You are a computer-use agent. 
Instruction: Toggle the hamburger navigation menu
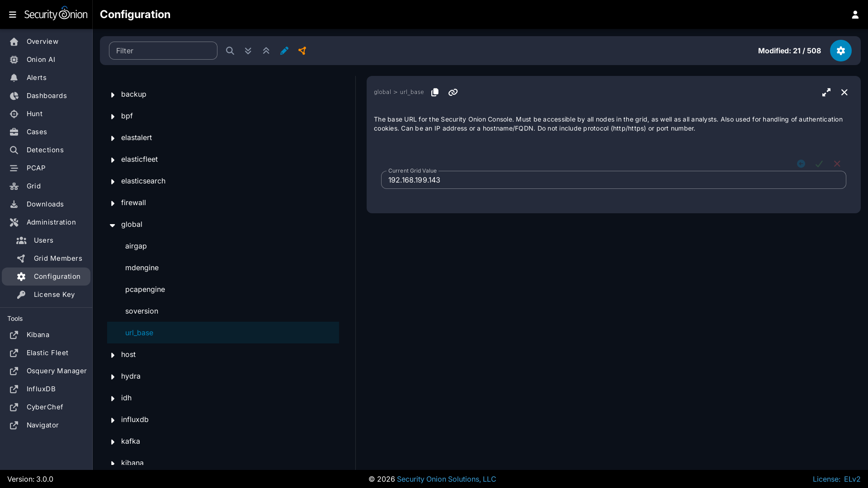13,14
